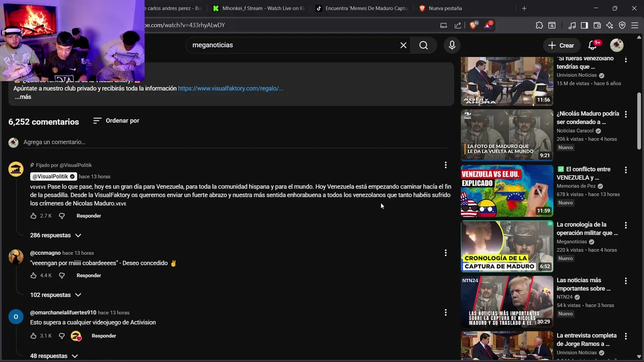644x362 pixels.
Task: Share this page from address bar
Action: click(x=458, y=25)
